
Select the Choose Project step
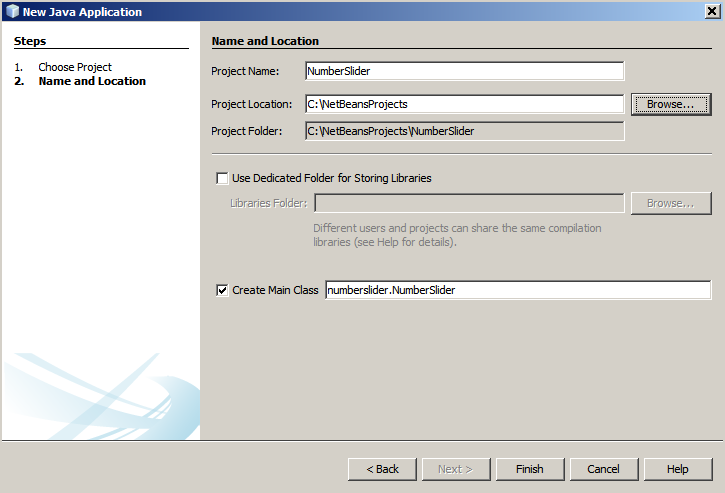[x=75, y=67]
